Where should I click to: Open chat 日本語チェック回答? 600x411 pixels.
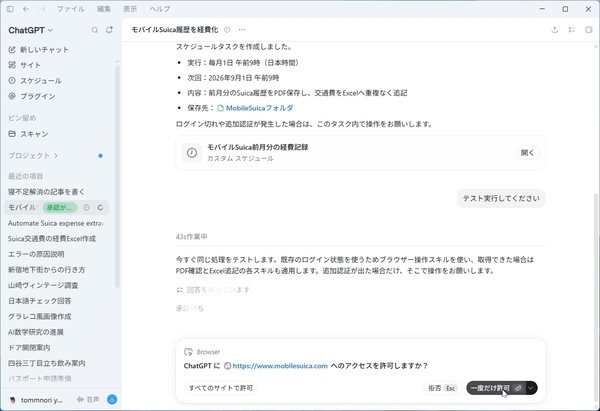point(39,301)
